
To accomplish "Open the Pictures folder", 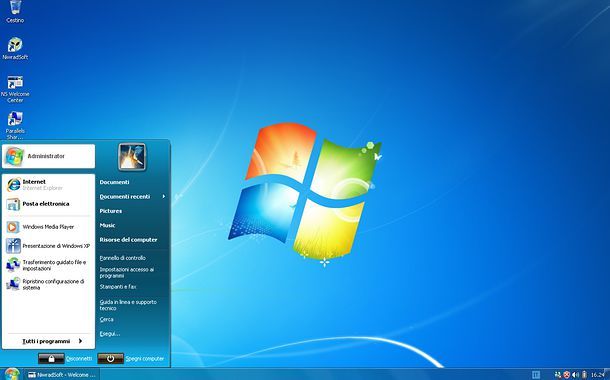I will [110, 211].
